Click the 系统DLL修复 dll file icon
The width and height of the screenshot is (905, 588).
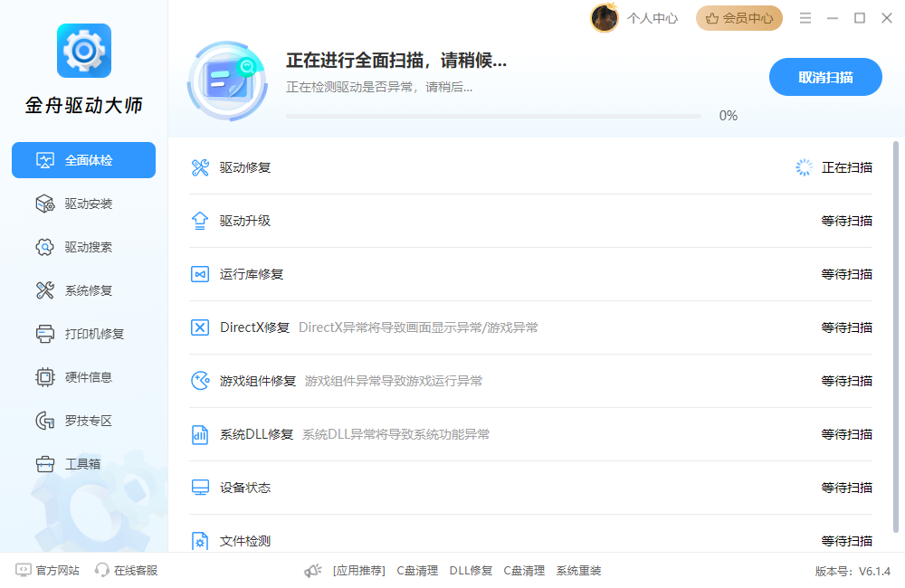pos(200,434)
